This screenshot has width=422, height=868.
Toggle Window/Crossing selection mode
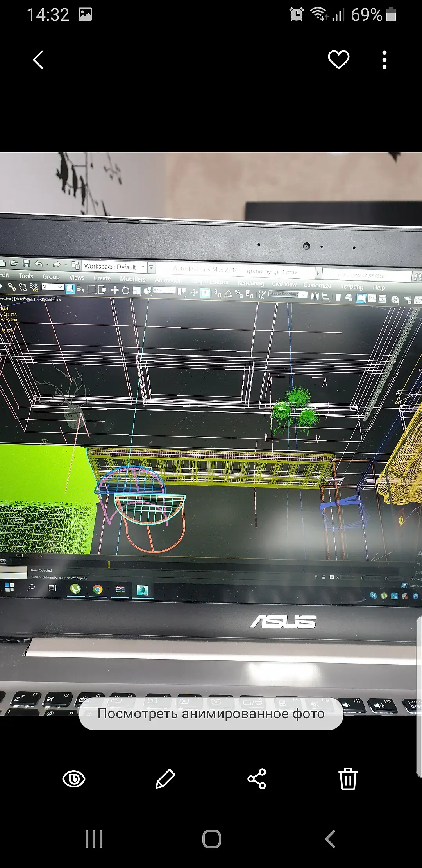click(x=102, y=290)
